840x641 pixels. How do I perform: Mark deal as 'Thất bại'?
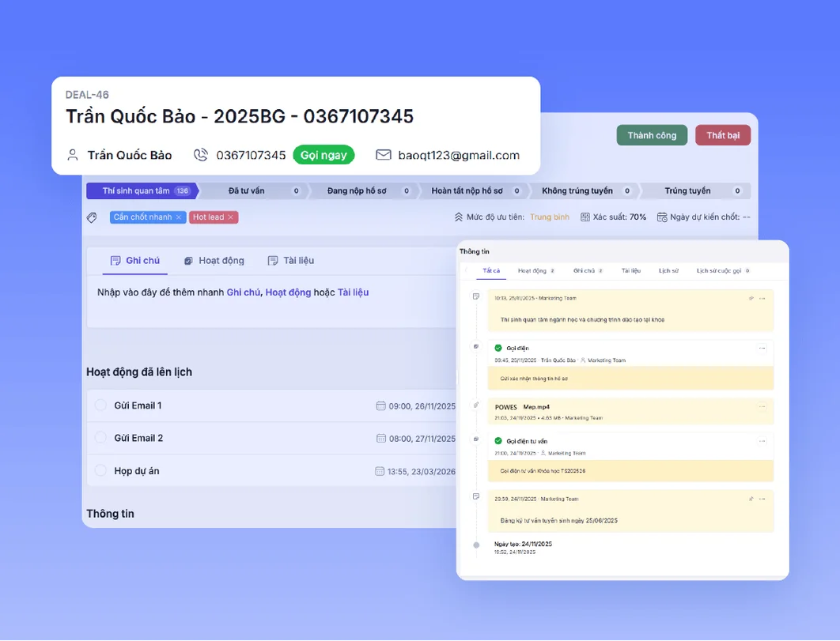(x=723, y=135)
